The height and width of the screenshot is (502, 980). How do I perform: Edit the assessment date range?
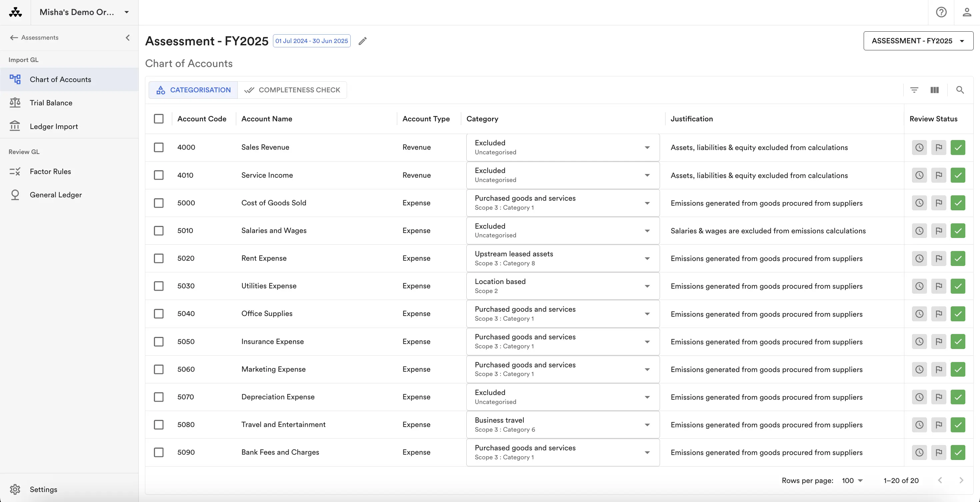[x=363, y=41]
